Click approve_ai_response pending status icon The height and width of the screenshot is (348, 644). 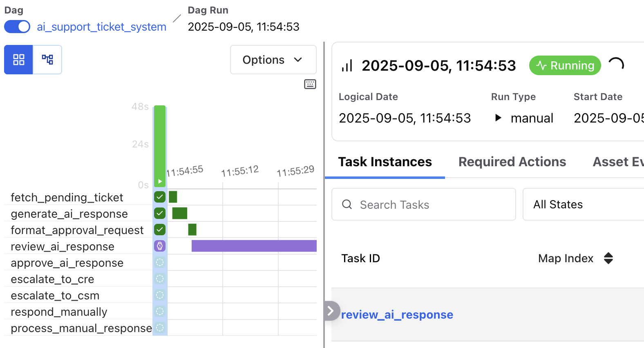click(x=160, y=262)
